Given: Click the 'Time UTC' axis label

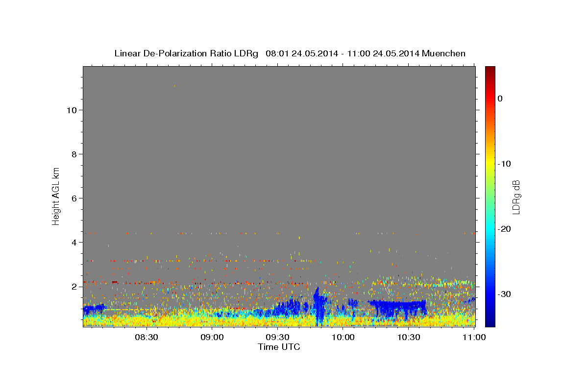Looking at the screenshot, I should point(279,347).
